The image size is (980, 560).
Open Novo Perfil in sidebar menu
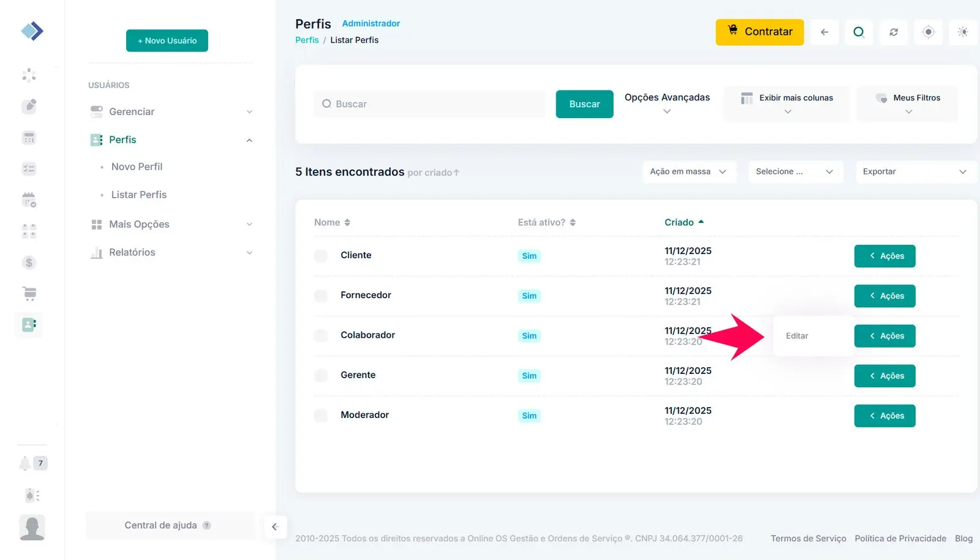(x=137, y=166)
